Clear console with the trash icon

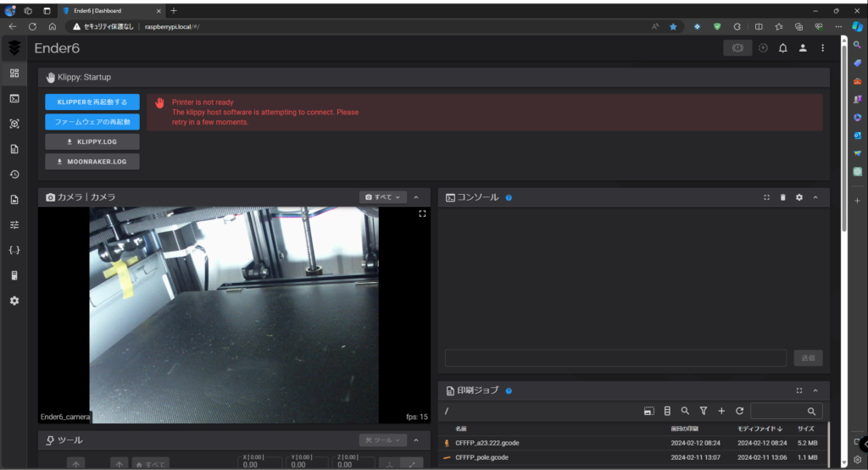pos(782,197)
